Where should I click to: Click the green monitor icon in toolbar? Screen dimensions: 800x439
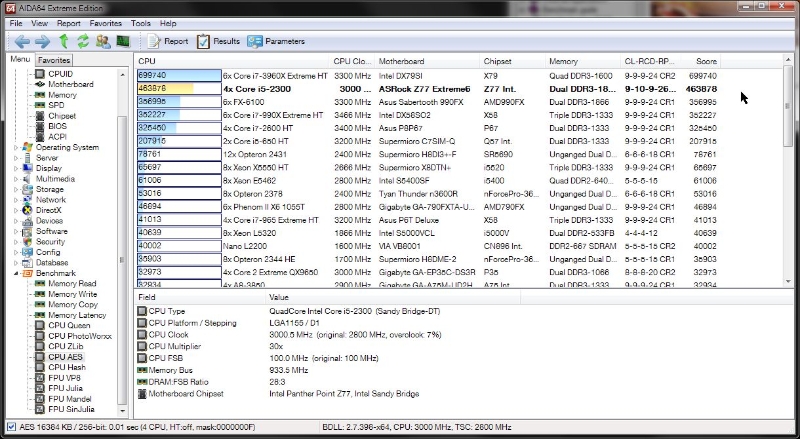click(123, 41)
